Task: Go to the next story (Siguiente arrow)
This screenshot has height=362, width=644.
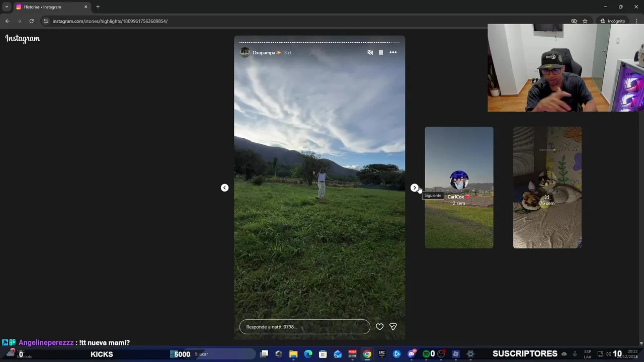Action: click(x=414, y=188)
